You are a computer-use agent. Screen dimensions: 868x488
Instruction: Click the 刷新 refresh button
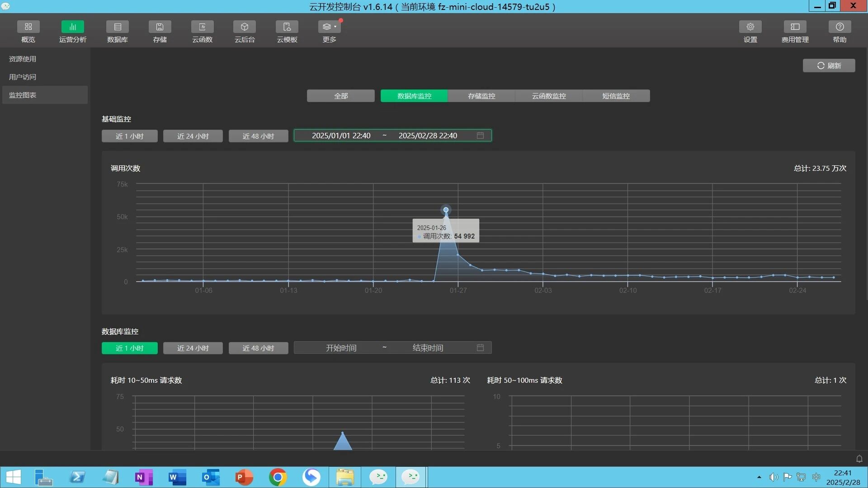[x=829, y=66]
